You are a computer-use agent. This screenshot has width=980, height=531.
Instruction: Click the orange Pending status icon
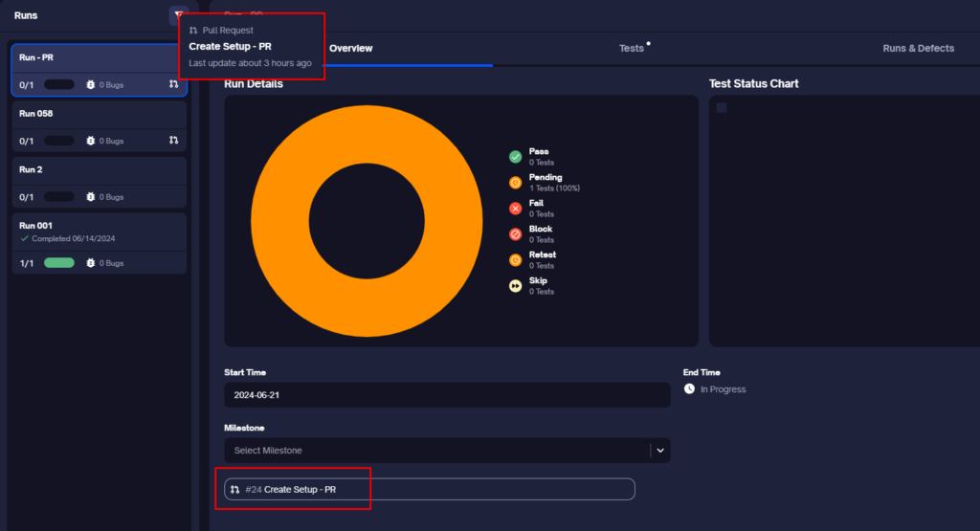point(515,183)
